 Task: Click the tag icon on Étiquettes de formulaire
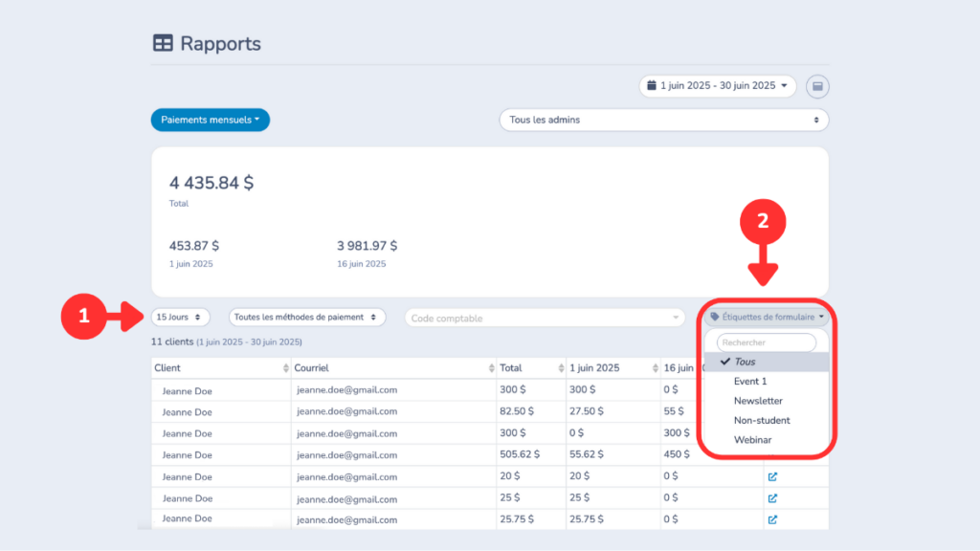click(715, 317)
